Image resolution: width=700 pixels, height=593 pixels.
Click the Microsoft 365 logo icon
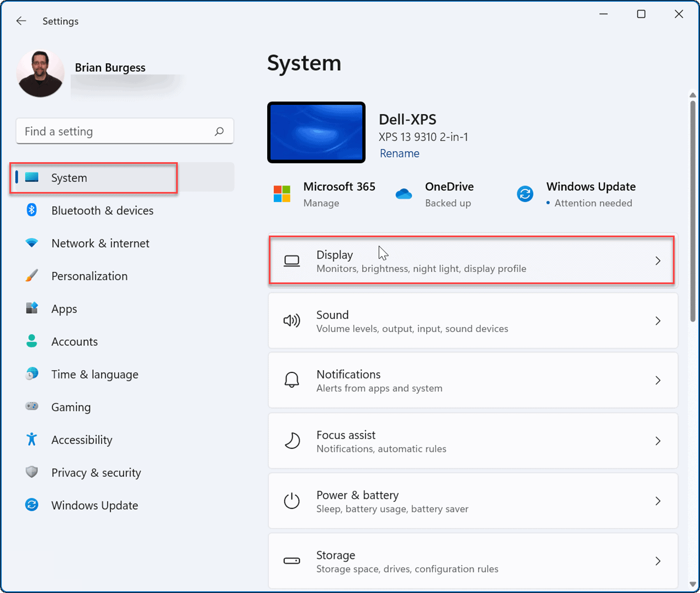coord(282,194)
